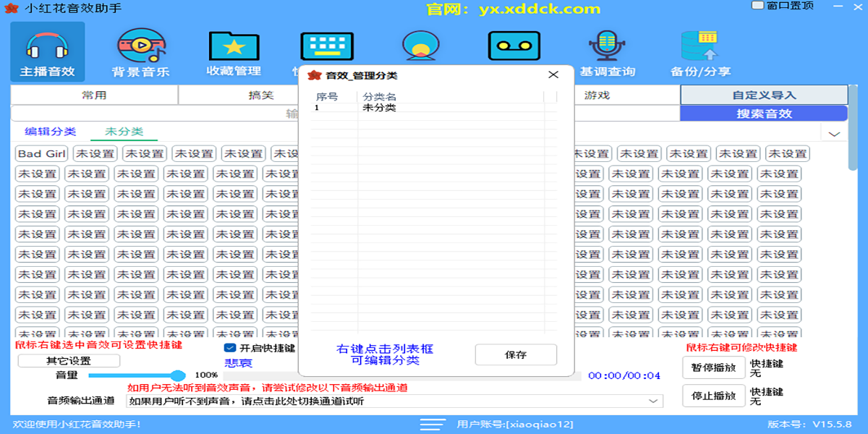Screen dimensions: 868x434
Task: Open the 音频输出通道 dropdown
Action: [x=394, y=401]
